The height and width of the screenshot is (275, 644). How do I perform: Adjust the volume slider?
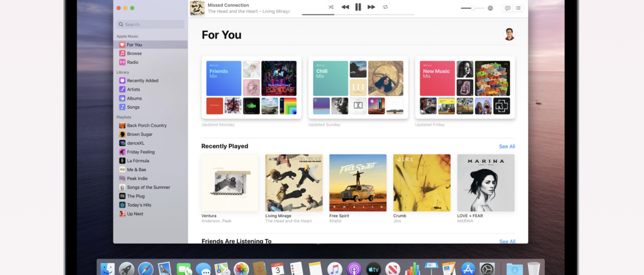(472, 8)
